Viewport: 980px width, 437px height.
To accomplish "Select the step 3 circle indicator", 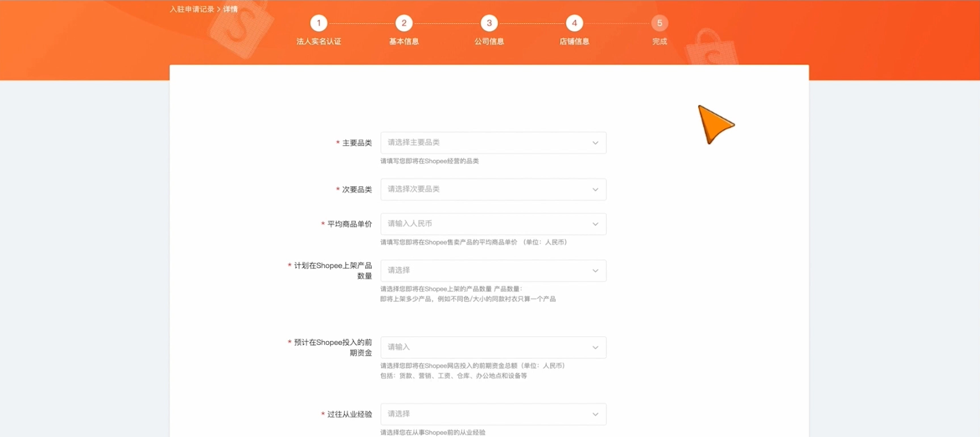I will point(489,23).
